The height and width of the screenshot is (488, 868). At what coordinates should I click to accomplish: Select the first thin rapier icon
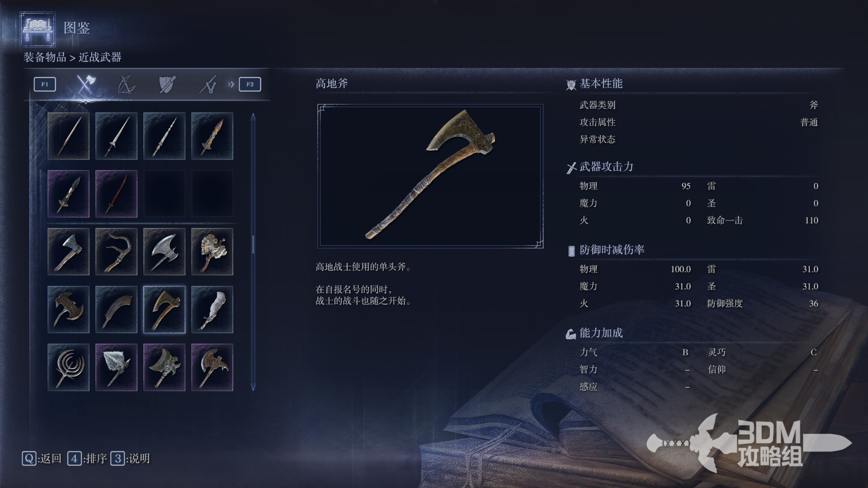[68, 136]
